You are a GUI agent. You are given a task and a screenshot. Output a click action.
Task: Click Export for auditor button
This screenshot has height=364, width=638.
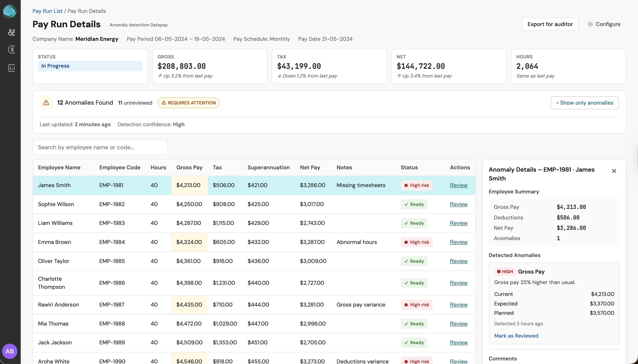coord(550,24)
